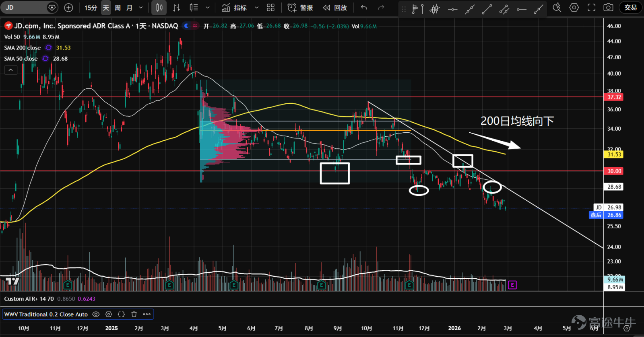Select the 周 weekly timeframe
The image size is (644, 337).
click(118, 8)
